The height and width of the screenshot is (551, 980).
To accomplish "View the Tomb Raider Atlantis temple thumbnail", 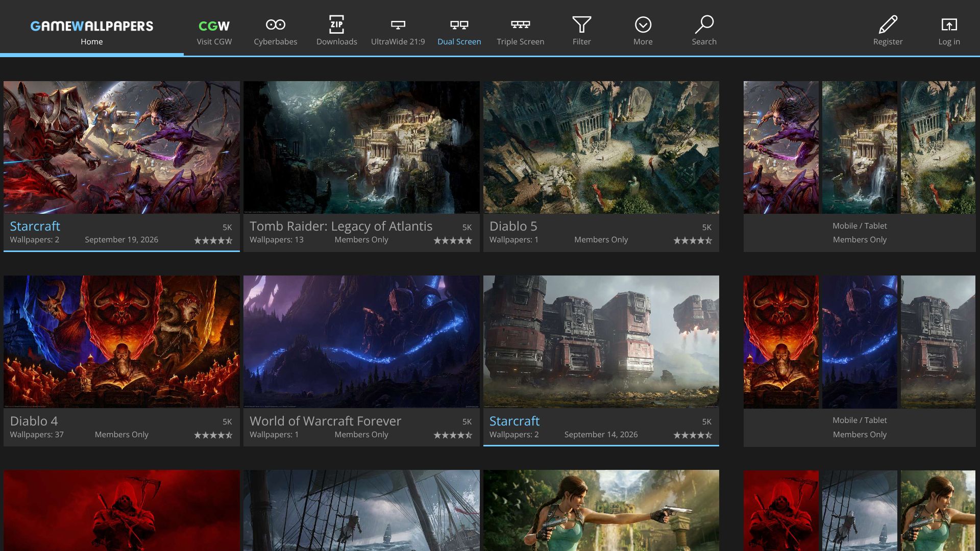I will tap(361, 147).
